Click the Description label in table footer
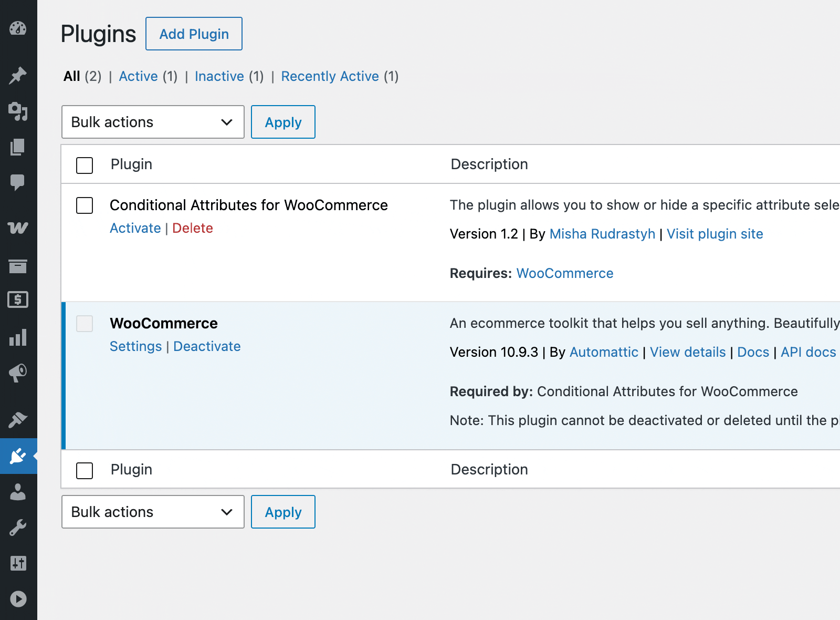This screenshot has height=620, width=840. [489, 470]
